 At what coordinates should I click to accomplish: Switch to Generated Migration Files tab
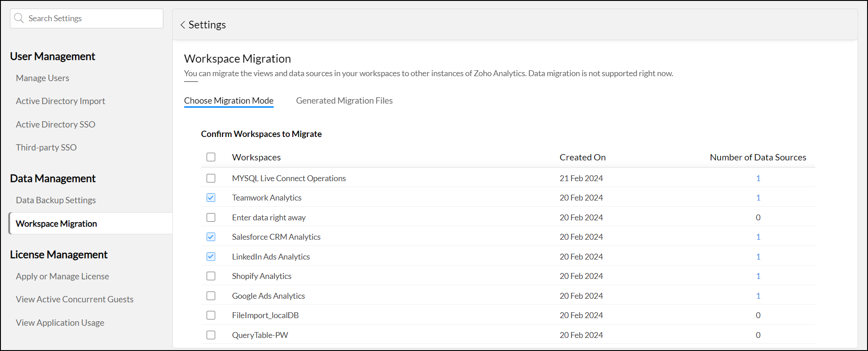tap(344, 101)
